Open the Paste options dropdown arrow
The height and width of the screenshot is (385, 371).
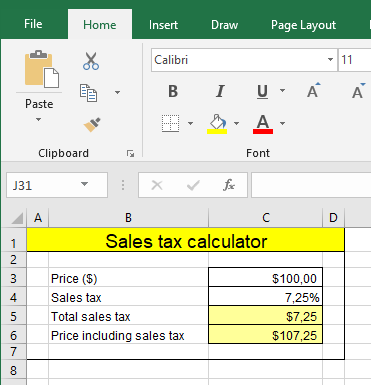tap(39, 119)
